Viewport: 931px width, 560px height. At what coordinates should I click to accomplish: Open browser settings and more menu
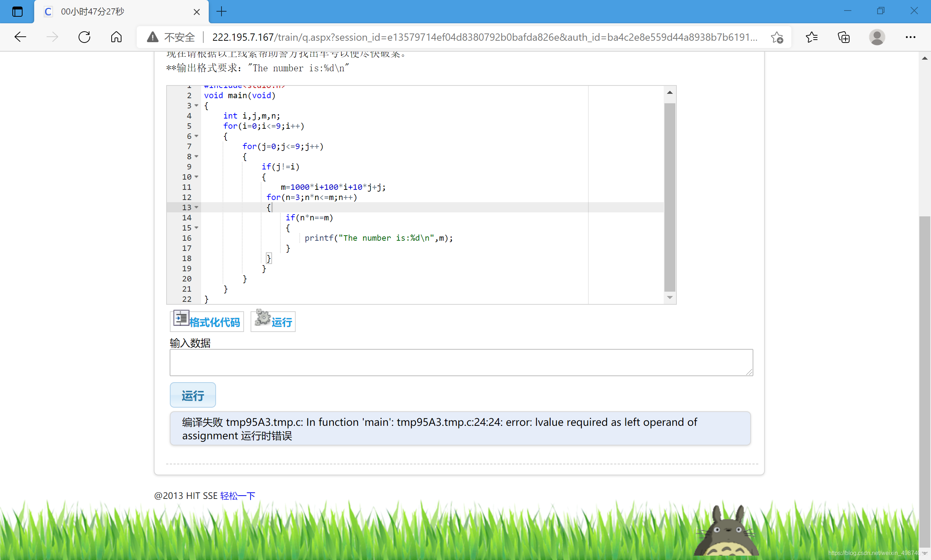(910, 37)
